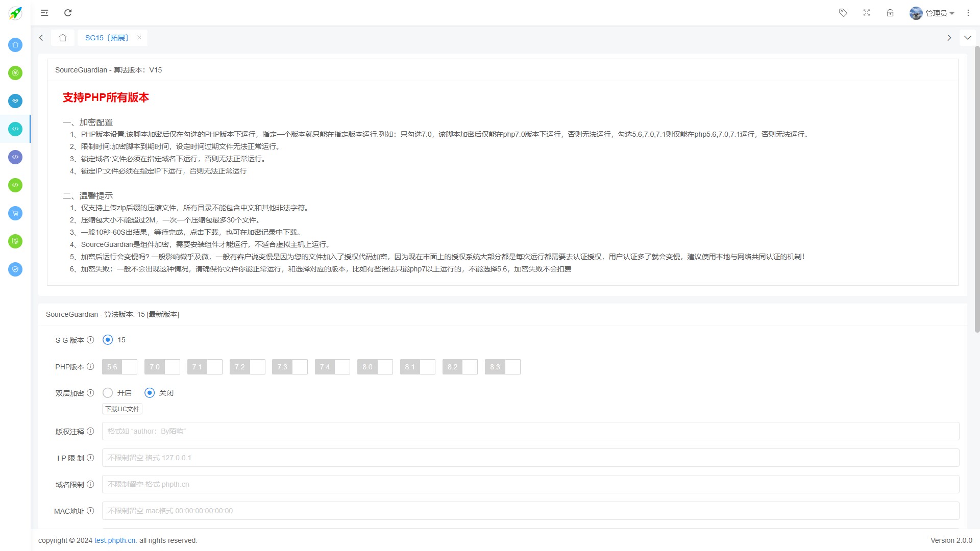Click the lock icon in top bar
Screen dimensions: 980x551
click(890, 13)
